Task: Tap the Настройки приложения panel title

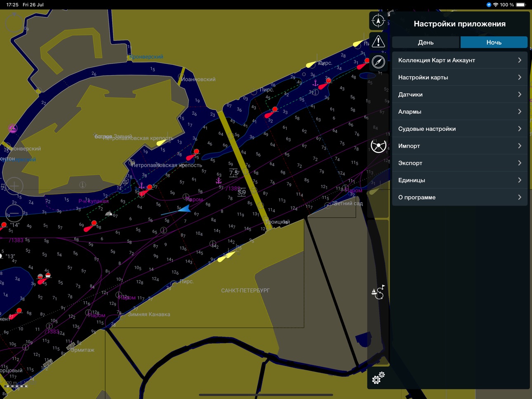Action: pyautogui.click(x=459, y=24)
